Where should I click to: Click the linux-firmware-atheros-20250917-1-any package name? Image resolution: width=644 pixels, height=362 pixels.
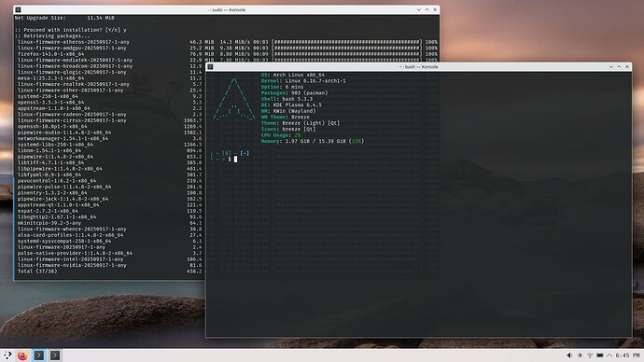pyautogui.click(x=74, y=42)
